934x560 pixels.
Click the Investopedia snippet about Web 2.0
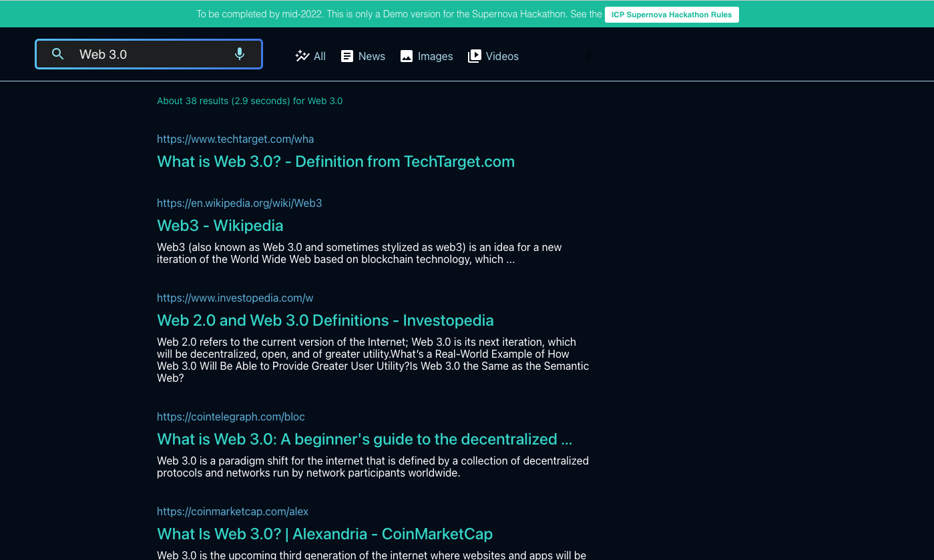(373, 360)
